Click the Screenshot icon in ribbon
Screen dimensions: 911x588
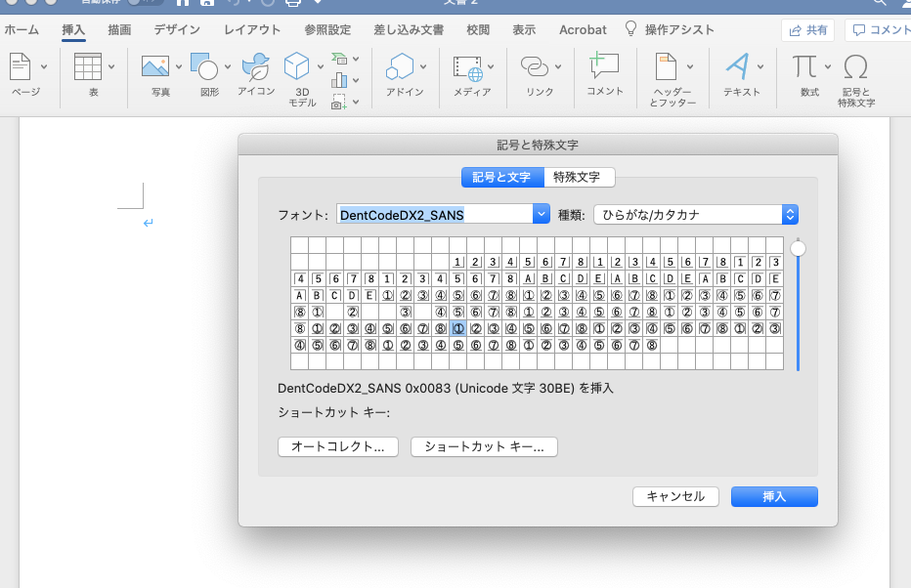339,103
